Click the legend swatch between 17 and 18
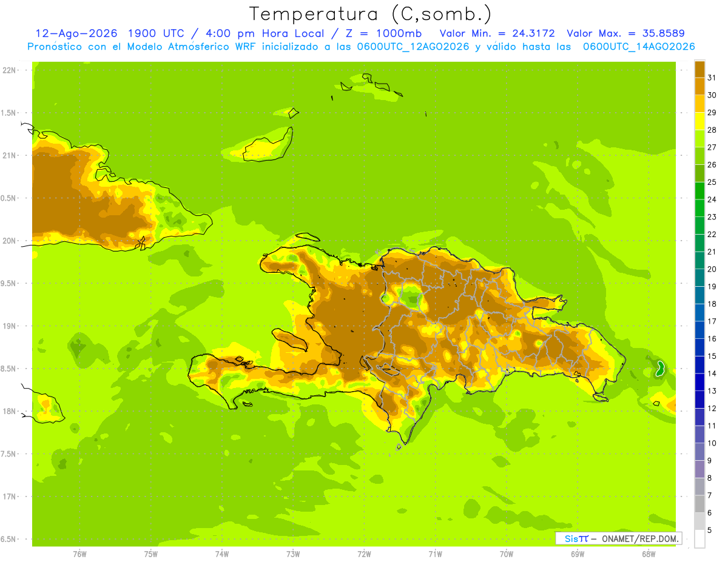The height and width of the screenshot is (562, 728). click(x=699, y=312)
